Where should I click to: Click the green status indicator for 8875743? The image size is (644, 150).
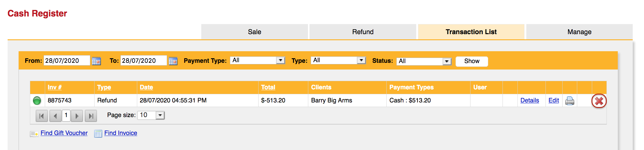37,100
